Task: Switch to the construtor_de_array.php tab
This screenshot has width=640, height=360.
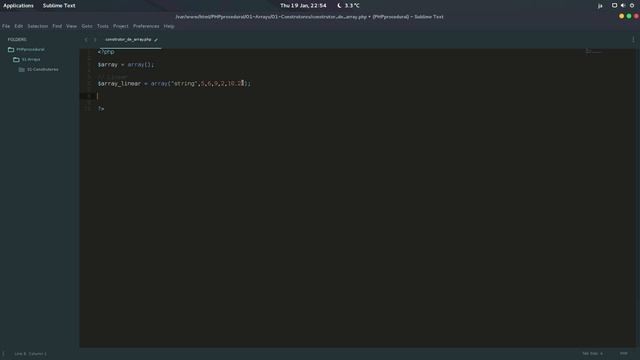Action: [128, 40]
